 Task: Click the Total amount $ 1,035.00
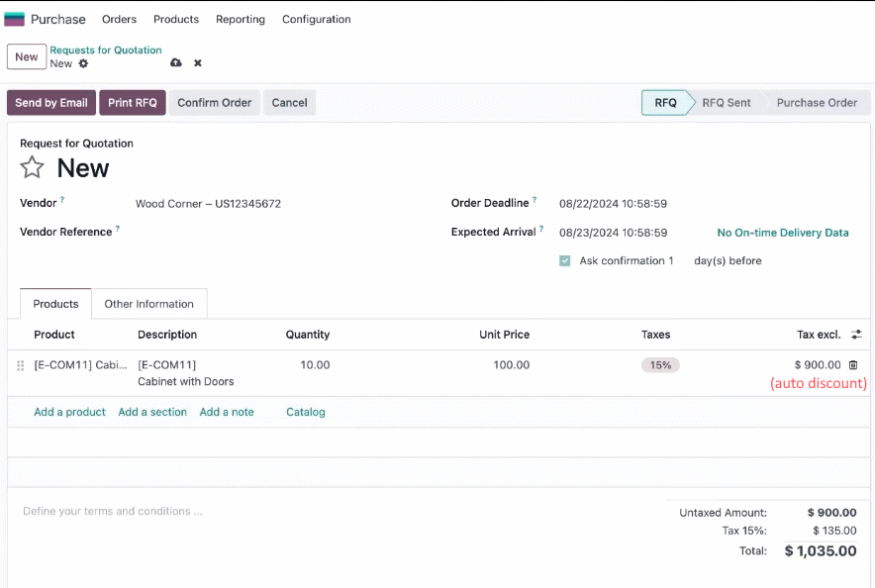pos(821,551)
